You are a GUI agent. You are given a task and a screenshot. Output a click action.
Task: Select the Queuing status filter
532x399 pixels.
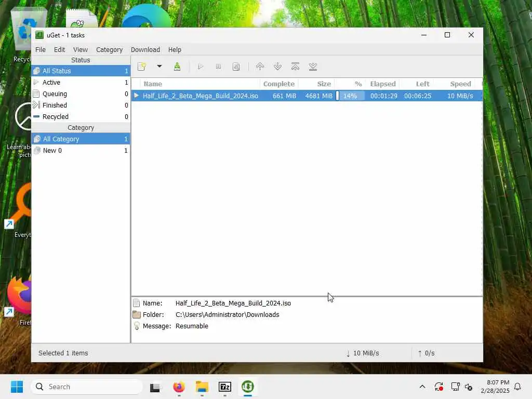pyautogui.click(x=81, y=94)
